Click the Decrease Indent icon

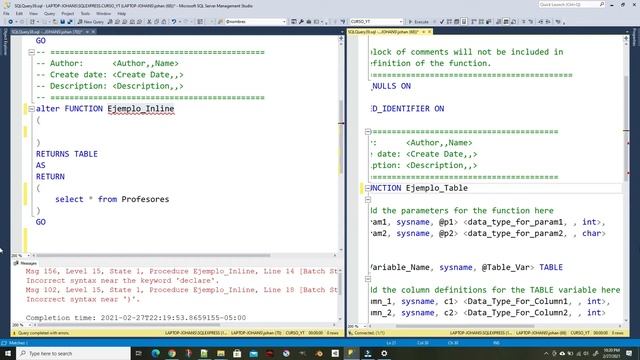pos(541,22)
